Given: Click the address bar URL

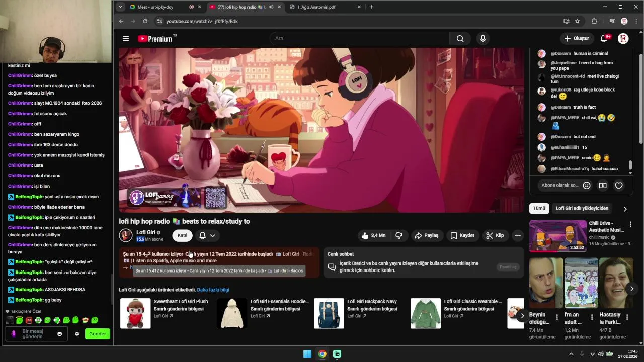Looking at the screenshot, I should [x=202, y=21].
